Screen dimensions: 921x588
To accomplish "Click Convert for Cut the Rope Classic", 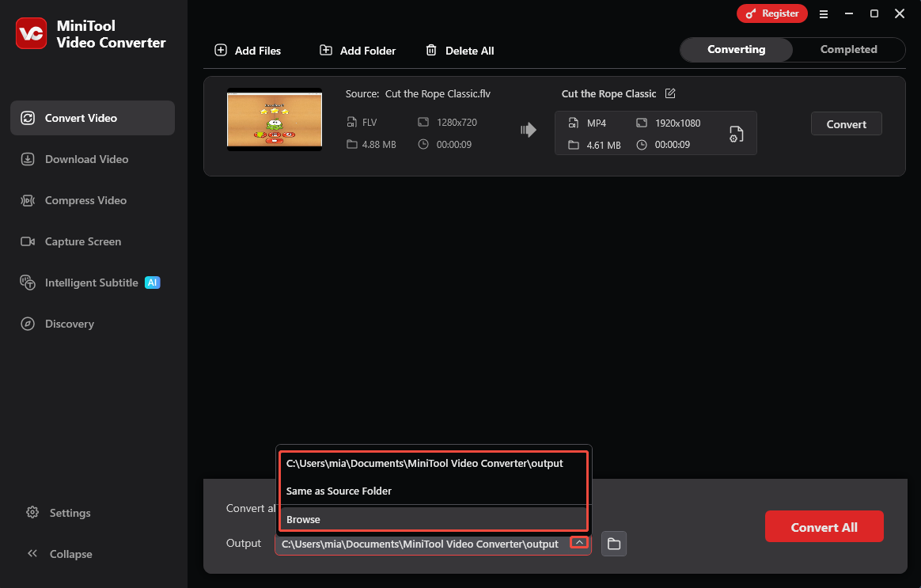I will pyautogui.click(x=846, y=123).
